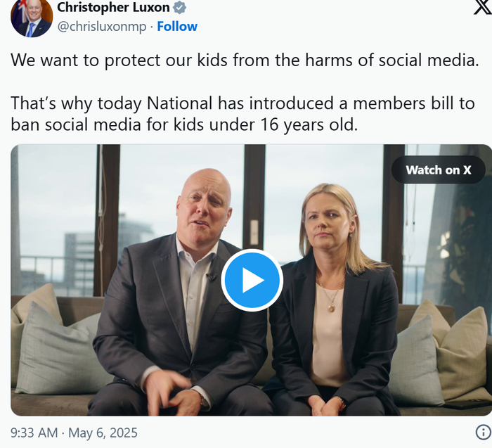Click the round profile avatar picture
The height and width of the screenshot is (448, 492).
click(x=32, y=17)
